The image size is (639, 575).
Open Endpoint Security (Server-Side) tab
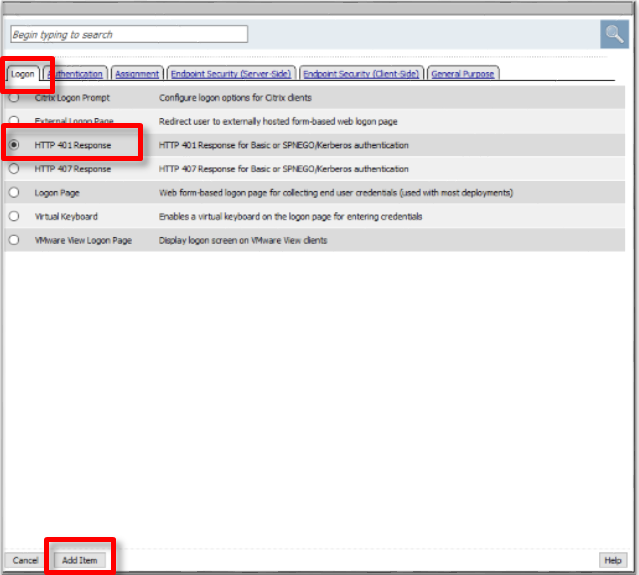point(231,74)
